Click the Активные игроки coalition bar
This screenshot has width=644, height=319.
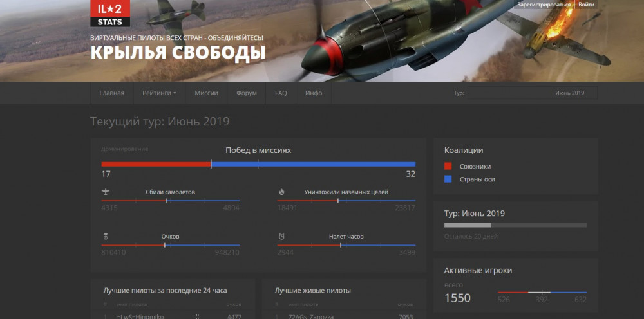pos(542,293)
